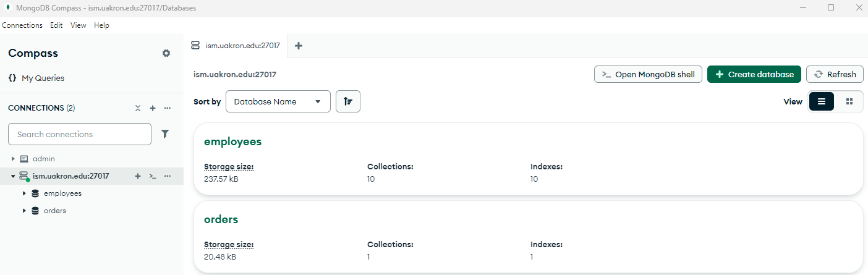The width and height of the screenshot is (868, 275).
Task: Create database on ism.uakron.edu connection via plus
Action: click(x=138, y=176)
